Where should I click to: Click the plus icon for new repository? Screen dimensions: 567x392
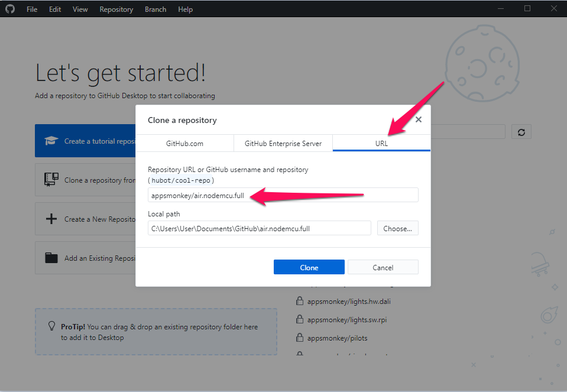[51, 219]
